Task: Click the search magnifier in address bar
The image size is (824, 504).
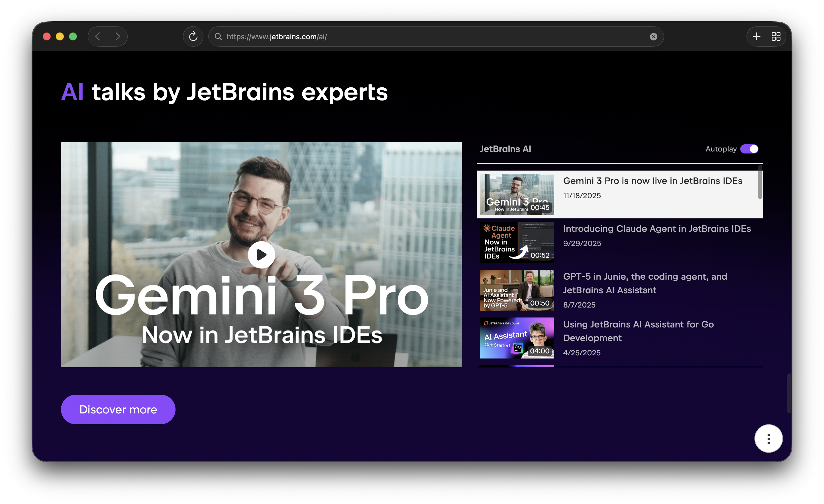Action: tap(218, 36)
